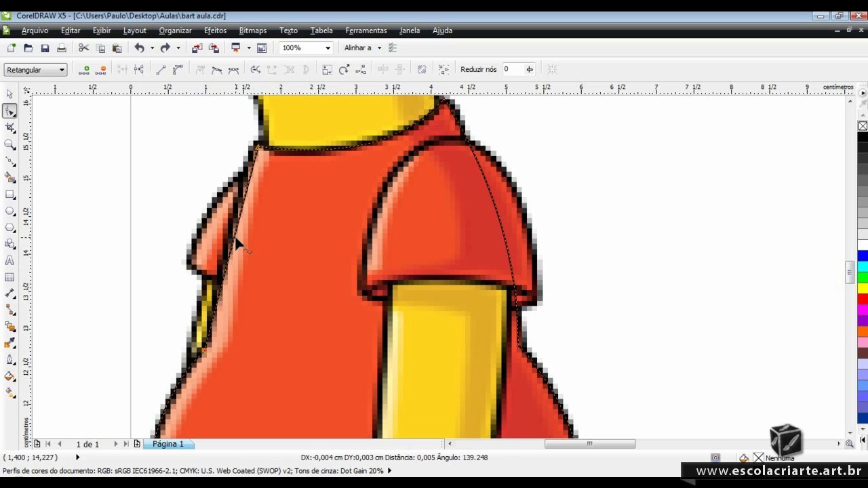868x488 pixels.
Task: Paste from clipboard using the paste icon
Action: click(117, 48)
